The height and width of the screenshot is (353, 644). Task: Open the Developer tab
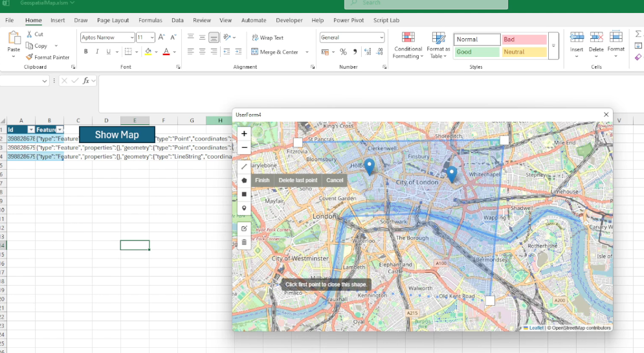pos(289,20)
